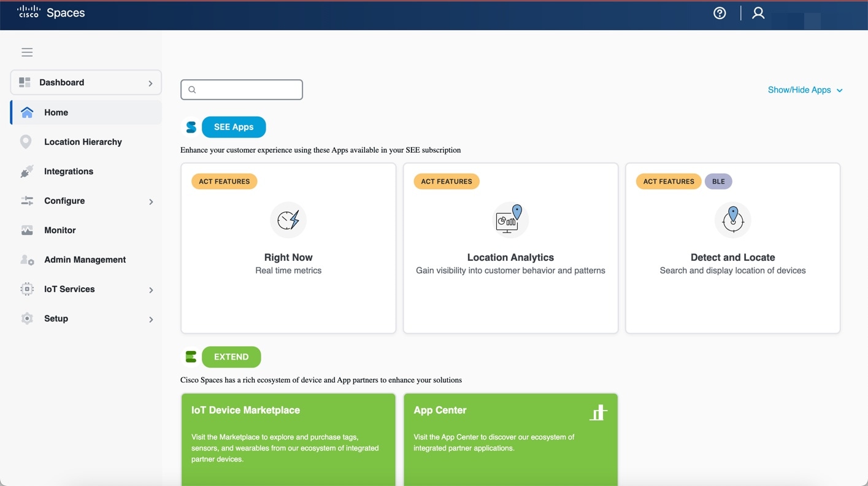
Task: Click ACT FEATURES badge on Detect and Locate
Action: pyautogui.click(x=668, y=181)
